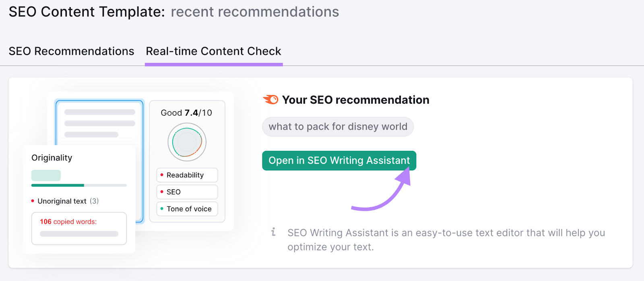Viewport: 644px width, 281px height.
Task: Expand the Originality panel
Action: [52, 158]
